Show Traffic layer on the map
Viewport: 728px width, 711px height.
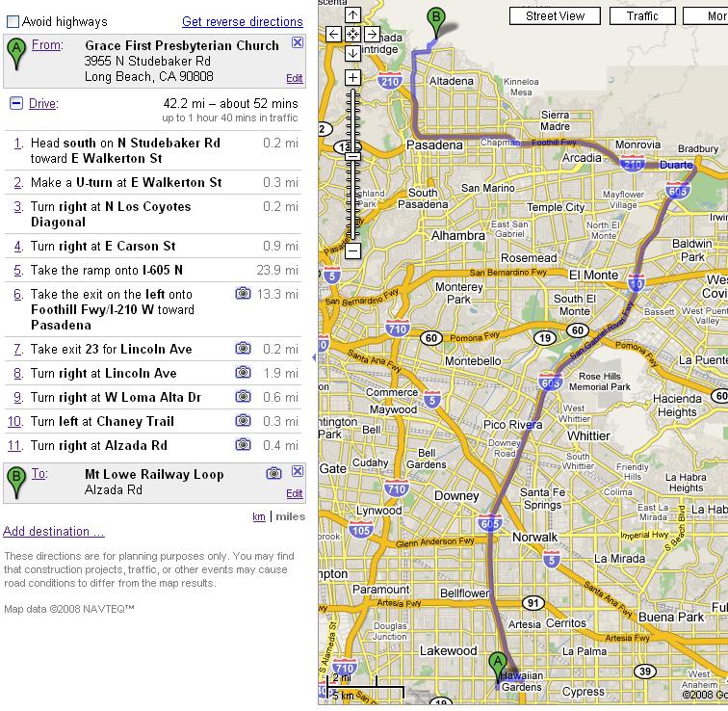[x=642, y=16]
